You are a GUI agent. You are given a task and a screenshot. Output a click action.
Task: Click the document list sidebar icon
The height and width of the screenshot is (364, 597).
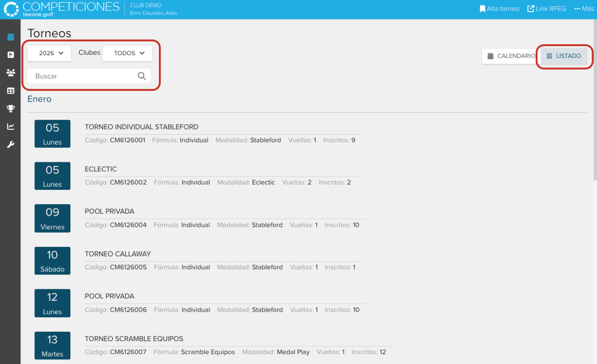10,55
